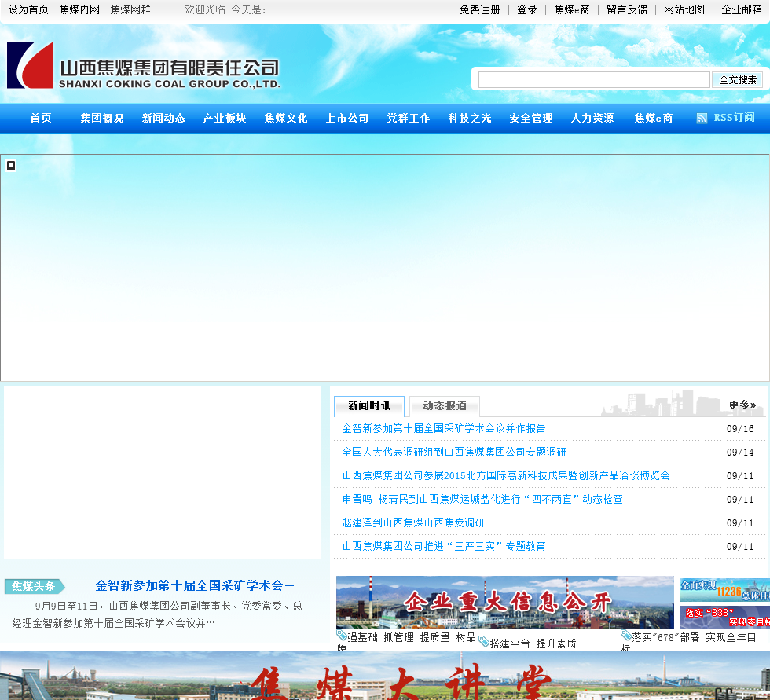Click the RSS feed icon
This screenshot has height=700, width=770.
point(702,119)
